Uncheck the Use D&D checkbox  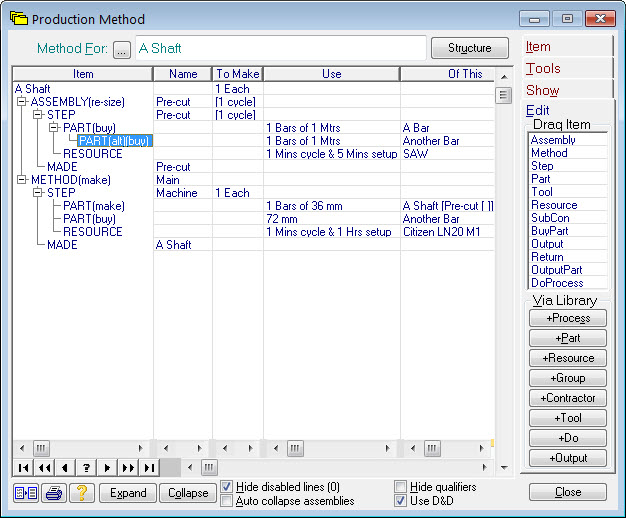(401, 501)
